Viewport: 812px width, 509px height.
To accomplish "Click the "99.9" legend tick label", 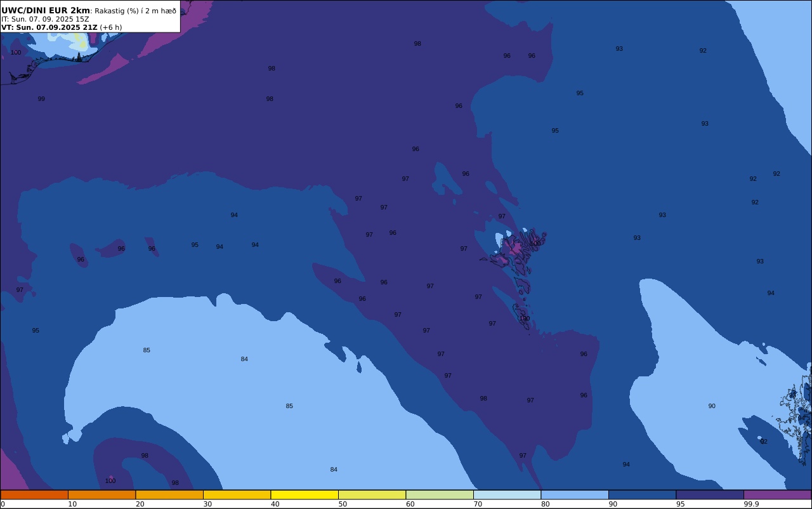I will (x=751, y=504).
